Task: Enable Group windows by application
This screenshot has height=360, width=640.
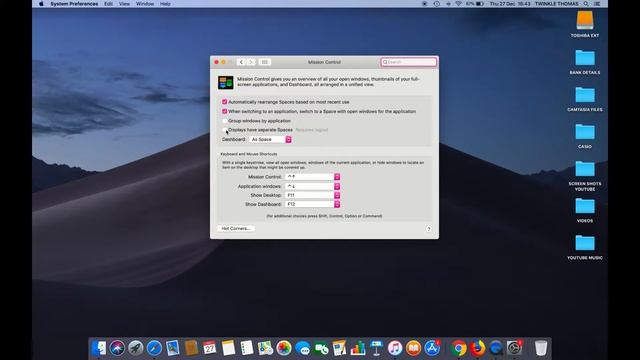Action: [x=224, y=121]
